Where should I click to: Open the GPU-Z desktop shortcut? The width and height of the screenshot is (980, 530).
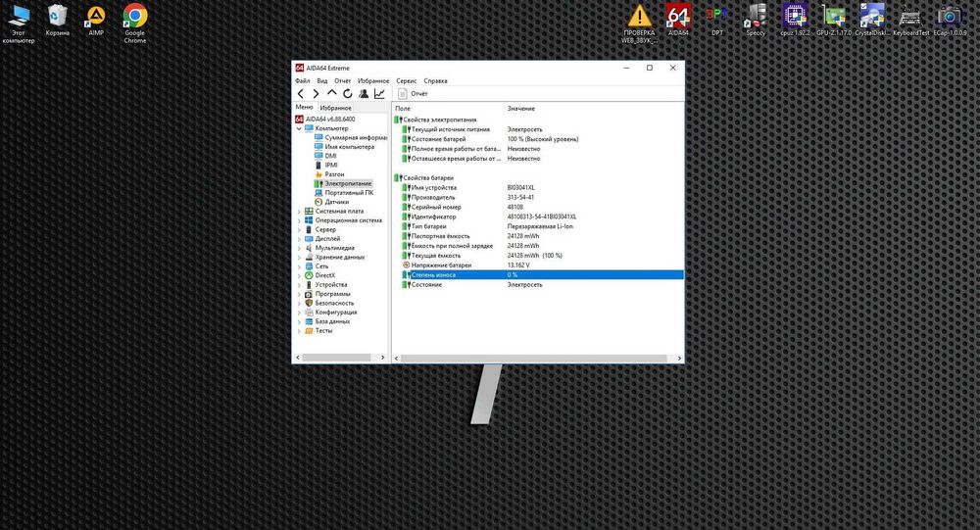pos(834,20)
